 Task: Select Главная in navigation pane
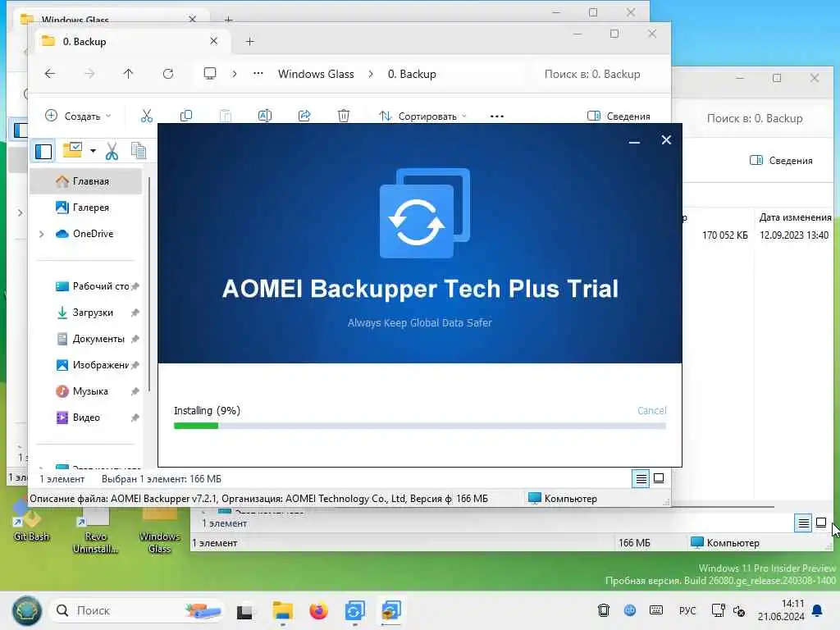pyautogui.click(x=85, y=181)
